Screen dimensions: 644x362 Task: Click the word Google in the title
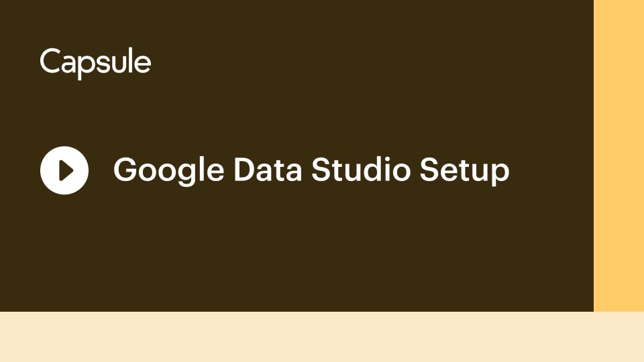(169, 170)
